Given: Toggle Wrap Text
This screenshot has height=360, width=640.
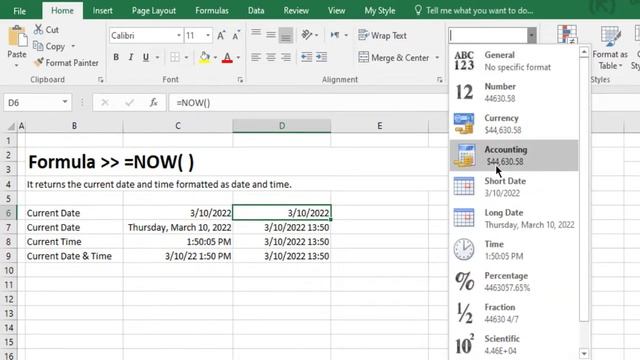Looking at the screenshot, I should 382,36.
